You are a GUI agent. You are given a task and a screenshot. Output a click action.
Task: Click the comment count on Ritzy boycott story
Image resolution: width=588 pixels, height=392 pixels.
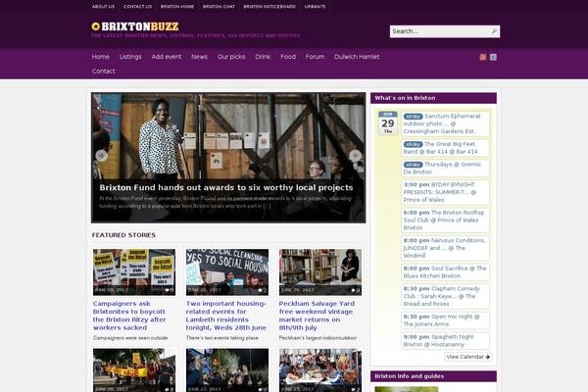(170, 290)
